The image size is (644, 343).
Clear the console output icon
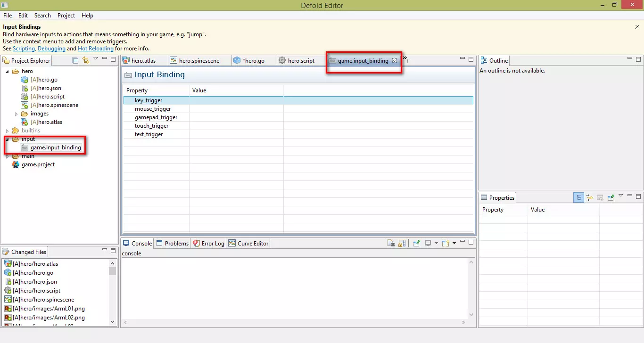click(x=391, y=243)
